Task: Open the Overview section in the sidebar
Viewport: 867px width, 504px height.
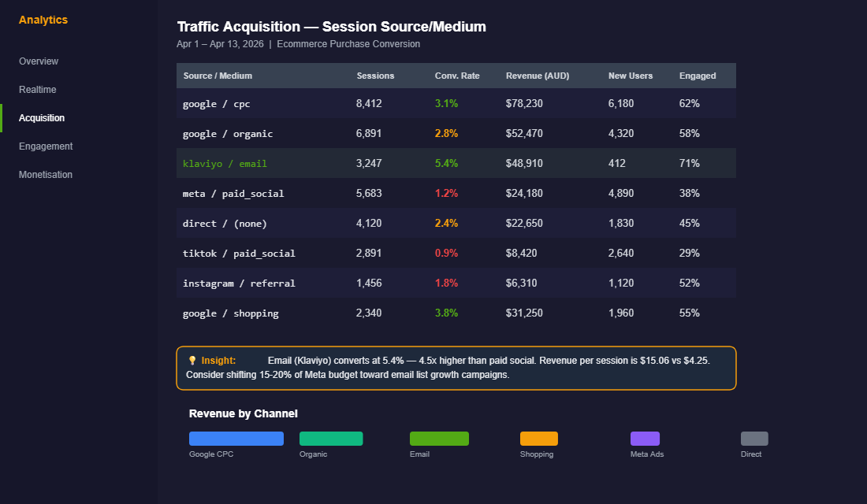Action: [38, 61]
